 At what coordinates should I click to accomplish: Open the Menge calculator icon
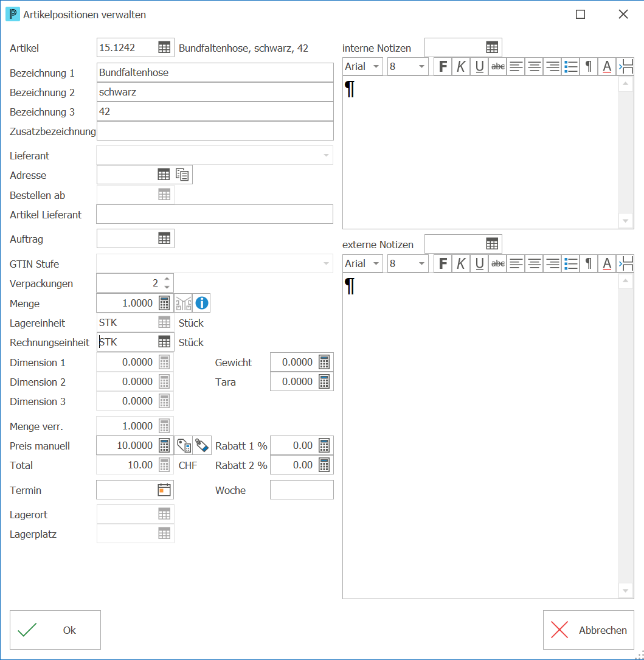tap(164, 303)
